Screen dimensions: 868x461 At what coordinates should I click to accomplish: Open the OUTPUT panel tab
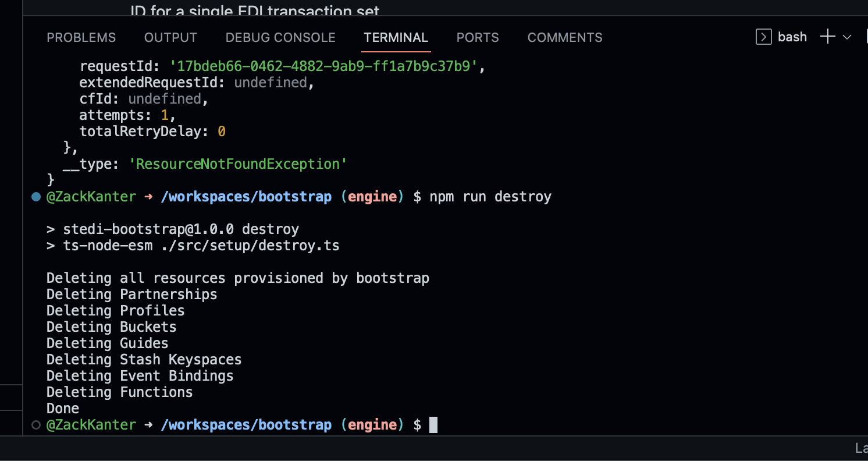point(170,37)
